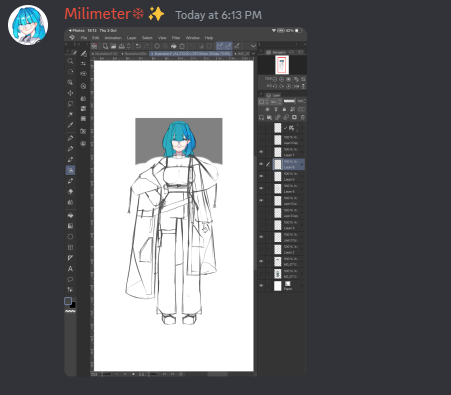Screen dimensions: 451x395
Task: Select the Frame border tool
Action: (70, 247)
